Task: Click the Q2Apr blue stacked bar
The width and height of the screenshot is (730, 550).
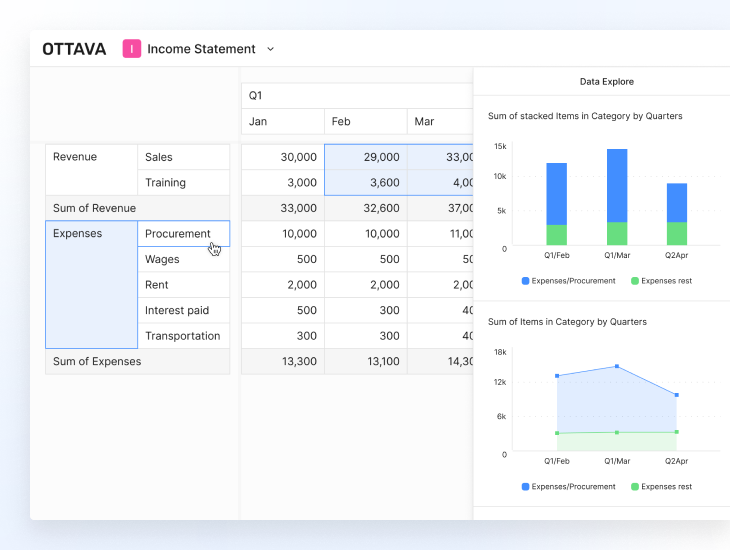Action: click(677, 202)
